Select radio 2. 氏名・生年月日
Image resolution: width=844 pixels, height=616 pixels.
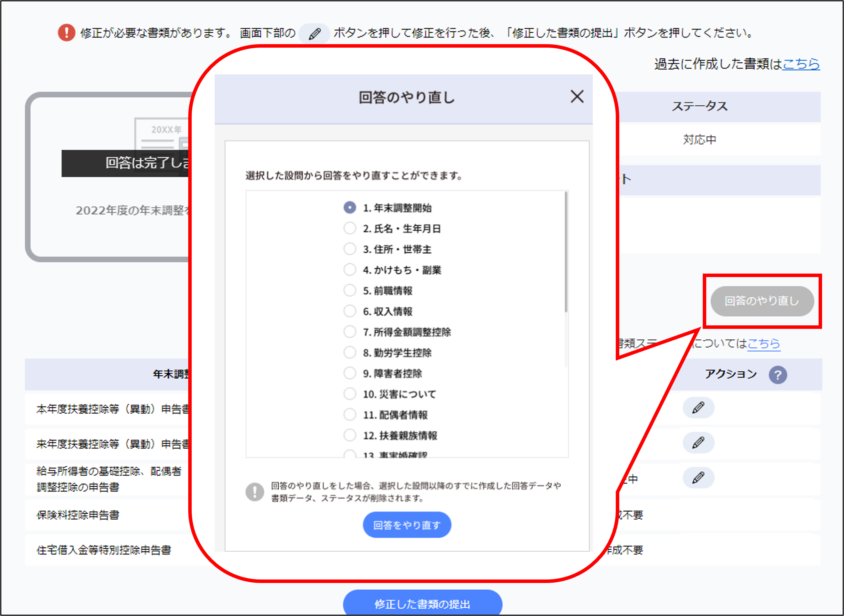pyautogui.click(x=350, y=228)
